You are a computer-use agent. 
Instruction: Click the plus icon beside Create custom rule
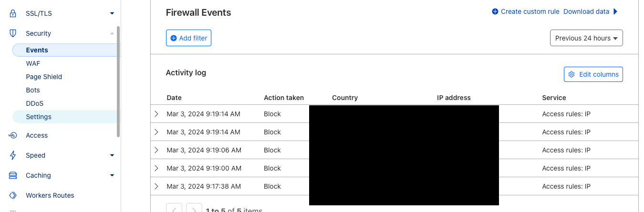click(x=495, y=11)
